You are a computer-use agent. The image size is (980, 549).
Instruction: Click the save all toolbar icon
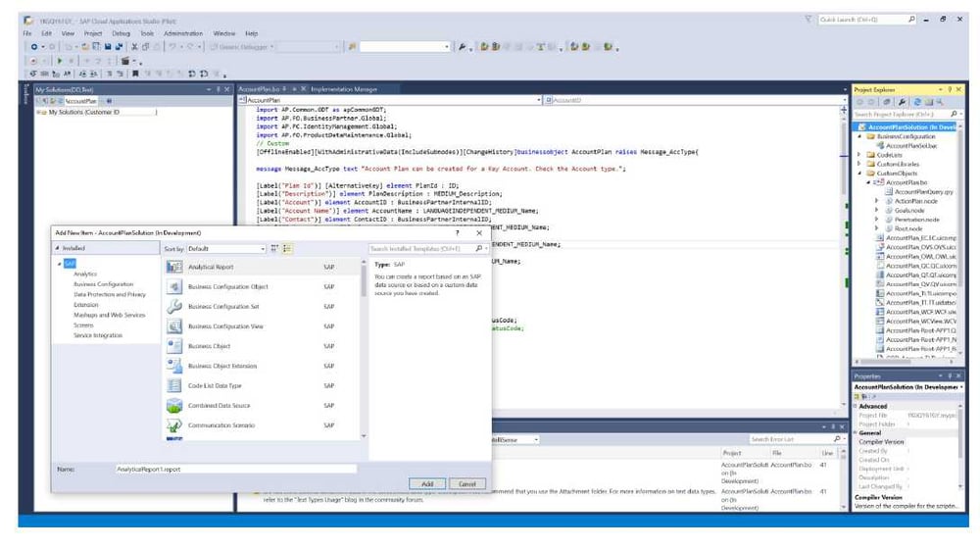(x=119, y=47)
